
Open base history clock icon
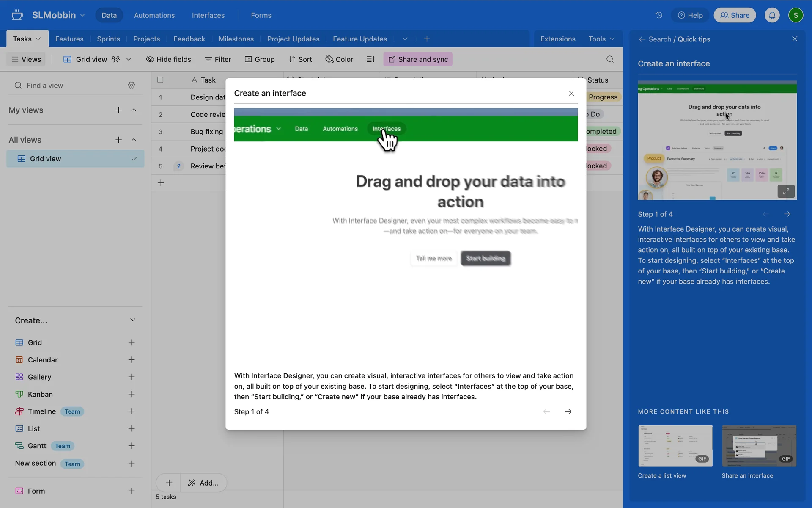(658, 15)
